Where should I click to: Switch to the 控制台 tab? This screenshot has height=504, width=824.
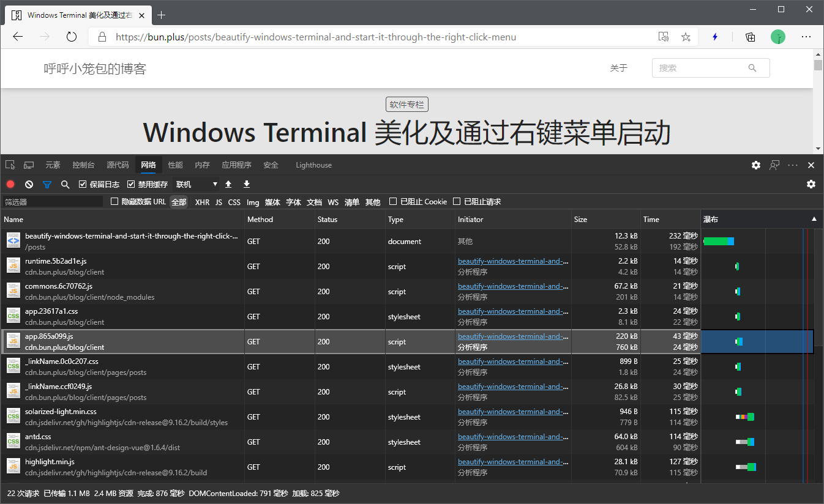[x=83, y=165]
